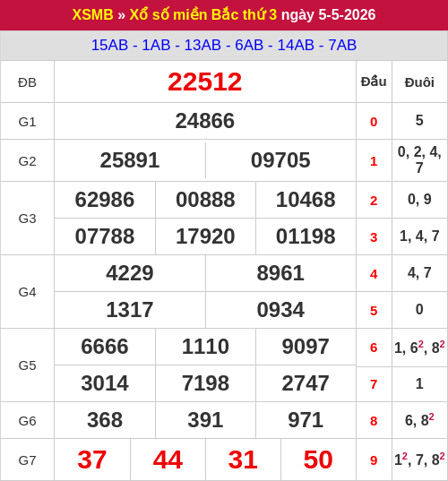Screen dimensions: 448x481
Task: Select G3 number 00888
Action: 205,200
